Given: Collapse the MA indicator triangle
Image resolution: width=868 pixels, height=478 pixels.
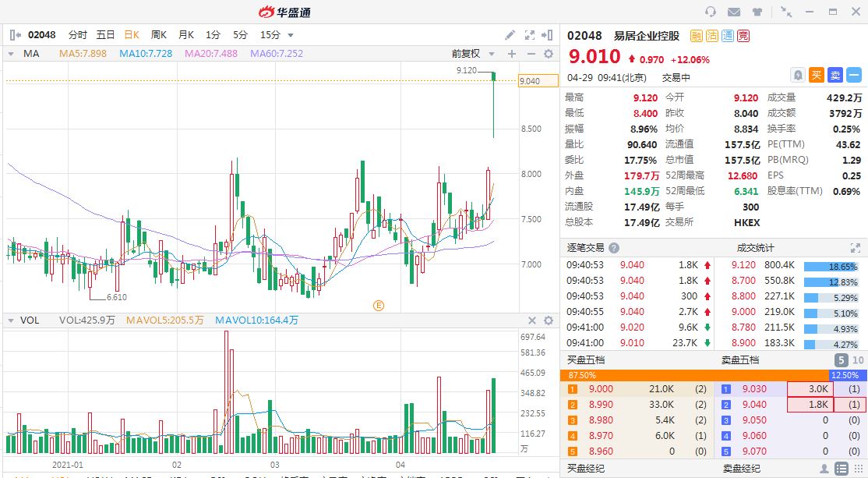Looking at the screenshot, I should (10, 54).
